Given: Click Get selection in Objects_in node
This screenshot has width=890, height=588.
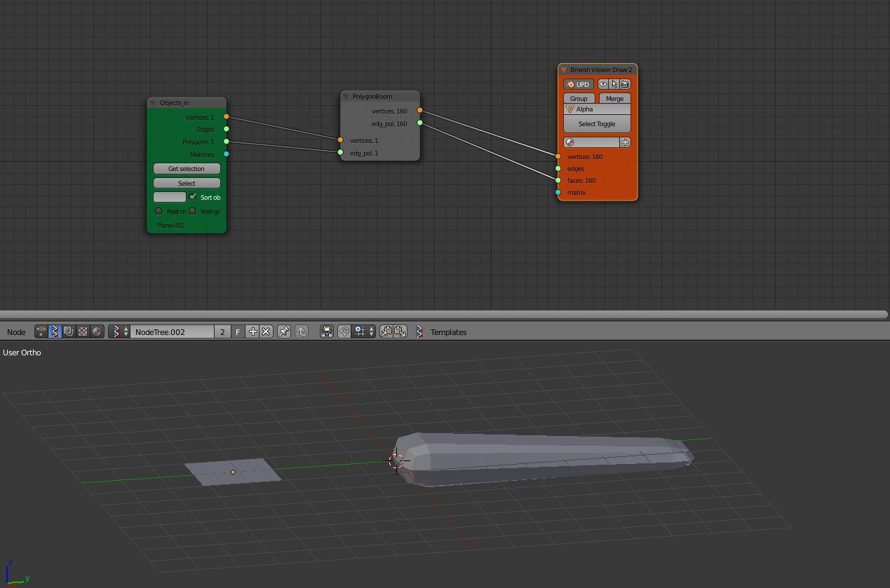Looking at the screenshot, I should tap(187, 169).
